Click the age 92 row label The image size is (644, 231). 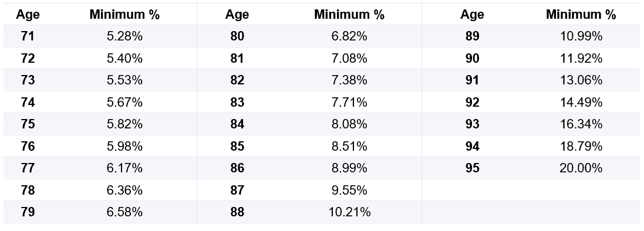(x=473, y=102)
